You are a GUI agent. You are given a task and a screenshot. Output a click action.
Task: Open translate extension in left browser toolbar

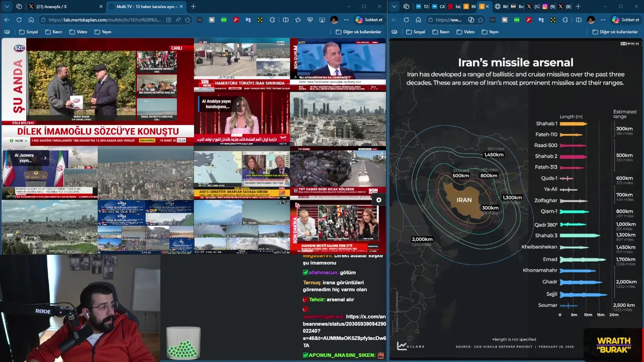[248, 20]
